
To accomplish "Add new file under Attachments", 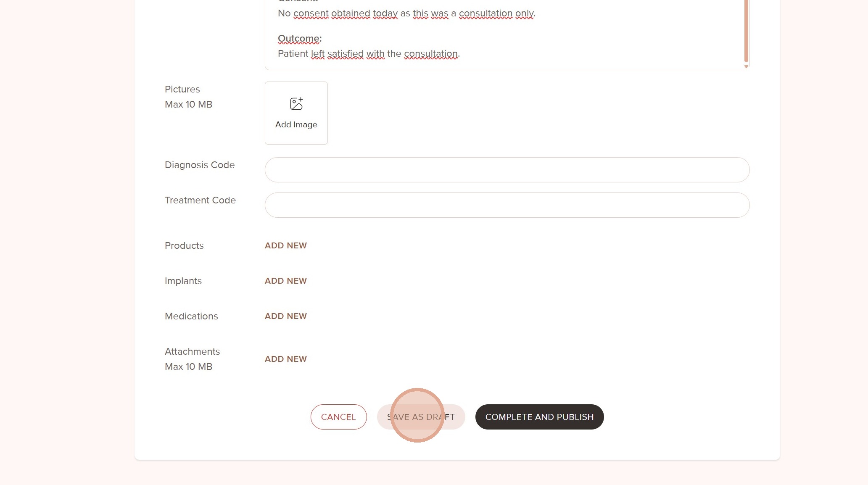I will [286, 359].
